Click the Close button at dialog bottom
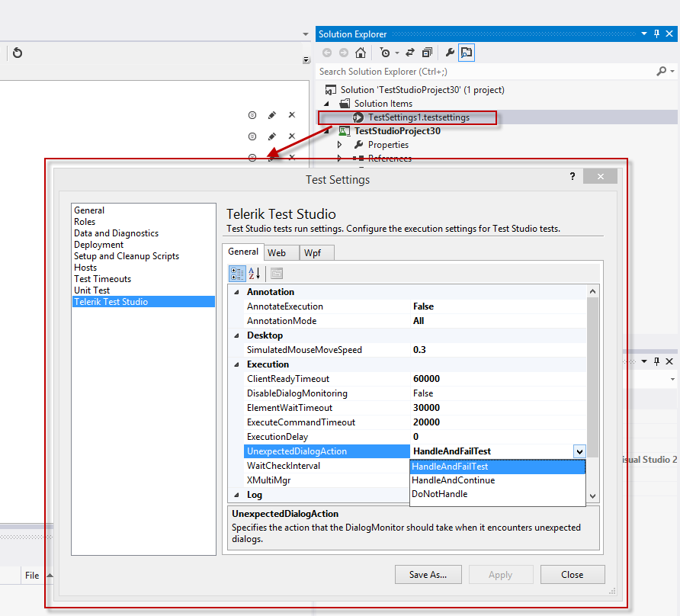680x616 pixels. click(573, 575)
